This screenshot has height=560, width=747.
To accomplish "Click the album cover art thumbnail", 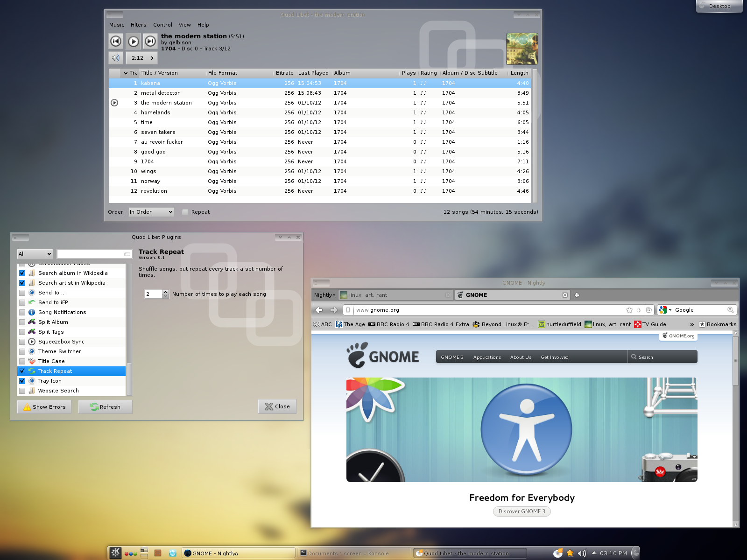I will 522,49.
